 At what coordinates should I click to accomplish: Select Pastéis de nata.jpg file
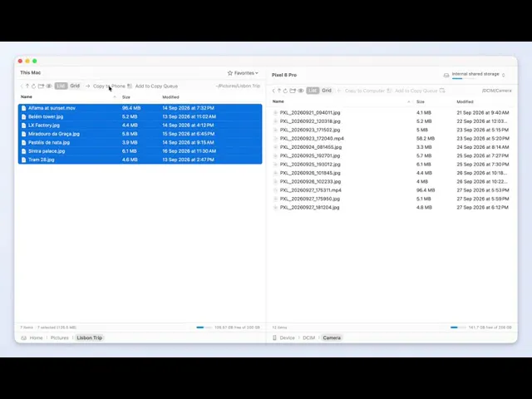(140, 142)
